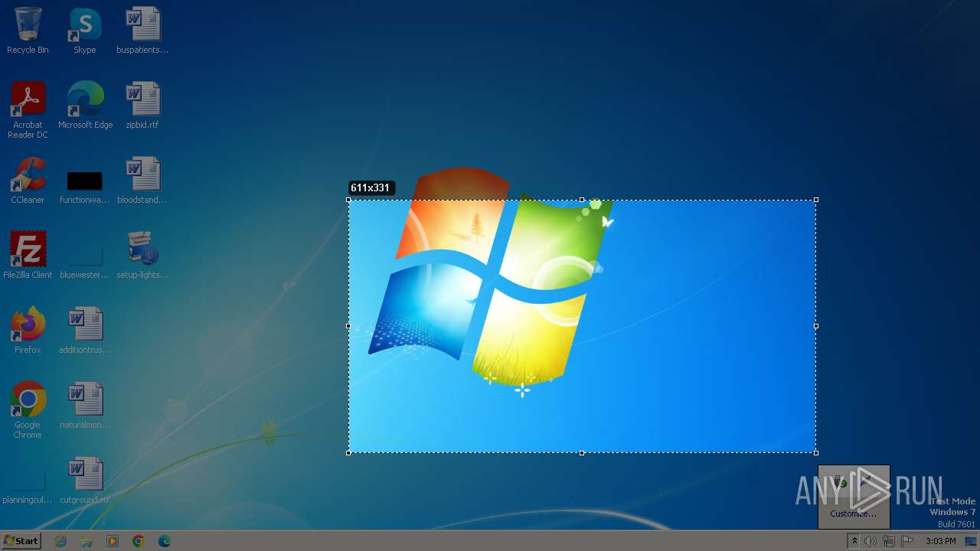Select the cutground.rtf document icon
The height and width of the screenshot is (551, 980).
[x=84, y=474]
